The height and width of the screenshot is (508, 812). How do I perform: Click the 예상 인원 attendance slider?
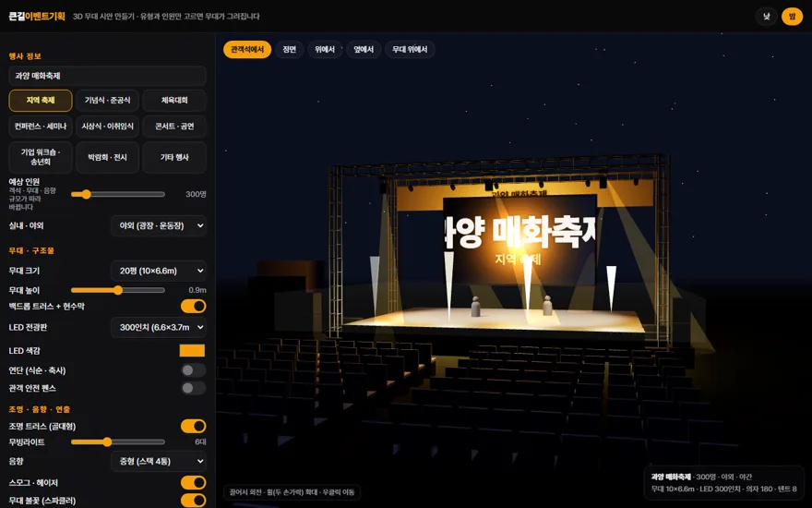[x=118, y=194]
